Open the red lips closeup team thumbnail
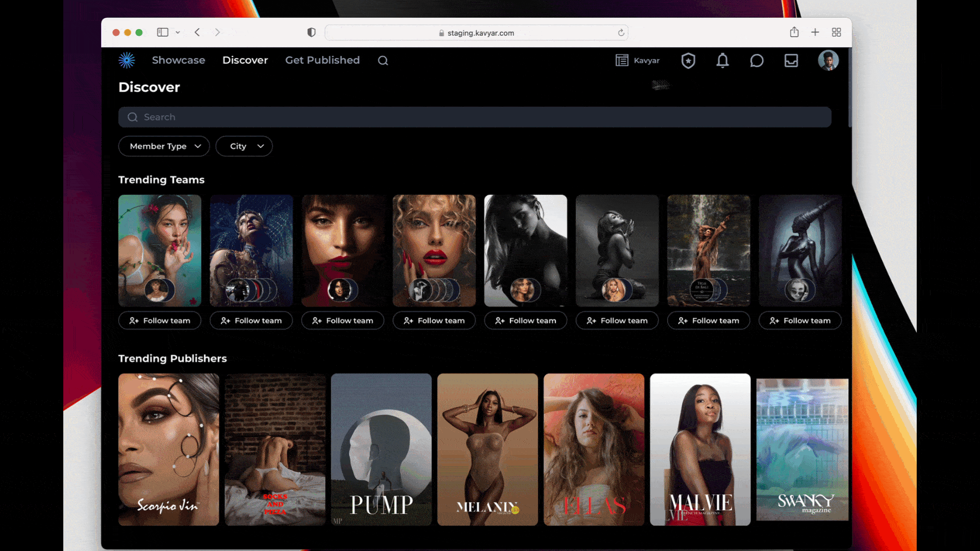 click(x=342, y=251)
